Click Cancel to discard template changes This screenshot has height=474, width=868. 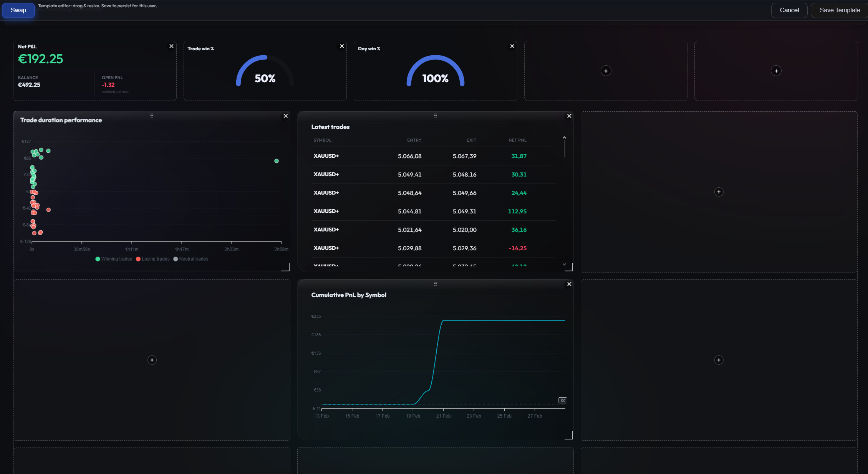[x=789, y=10]
